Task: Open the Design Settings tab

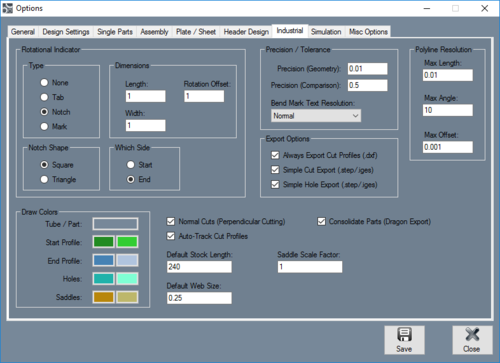Action: tap(66, 32)
